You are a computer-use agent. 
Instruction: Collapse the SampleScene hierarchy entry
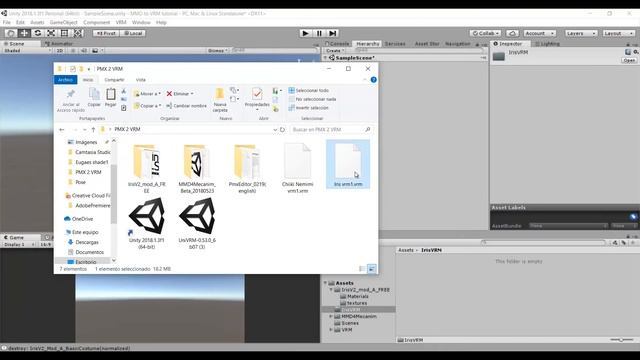pos(326,58)
